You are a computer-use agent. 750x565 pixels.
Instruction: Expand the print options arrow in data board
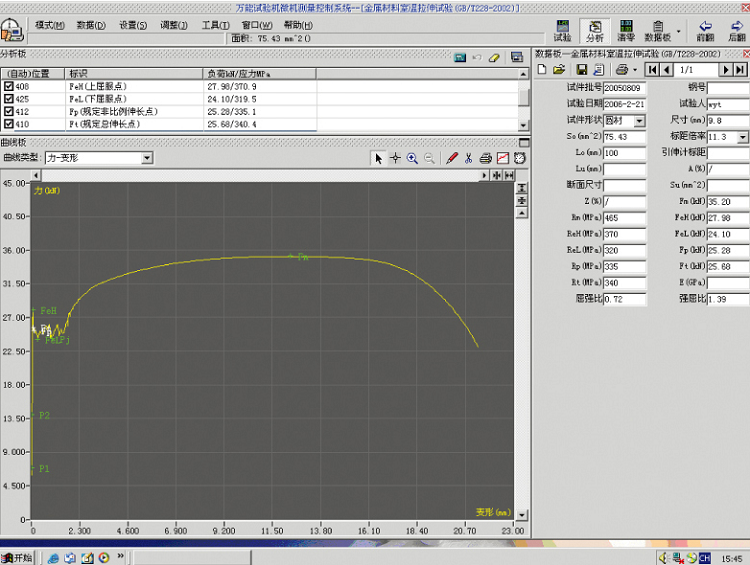(x=635, y=70)
